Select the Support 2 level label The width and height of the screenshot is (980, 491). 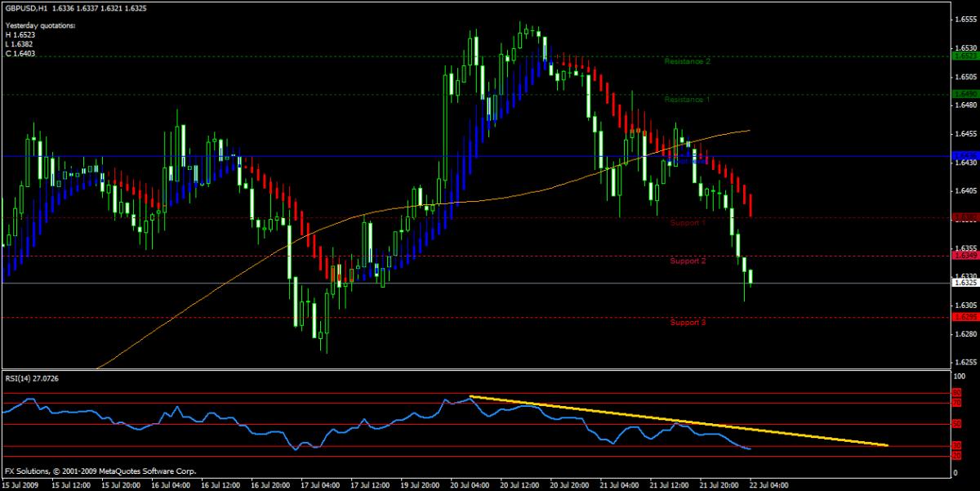pos(688,261)
